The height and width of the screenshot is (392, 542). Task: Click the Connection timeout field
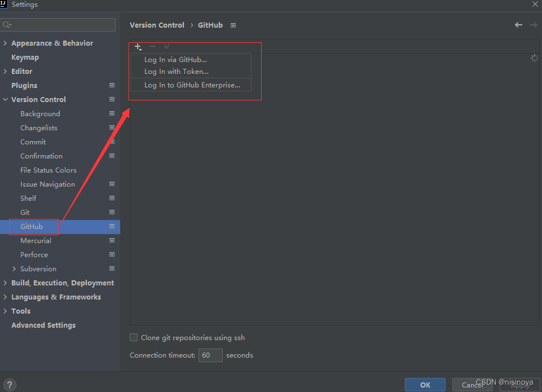click(210, 355)
